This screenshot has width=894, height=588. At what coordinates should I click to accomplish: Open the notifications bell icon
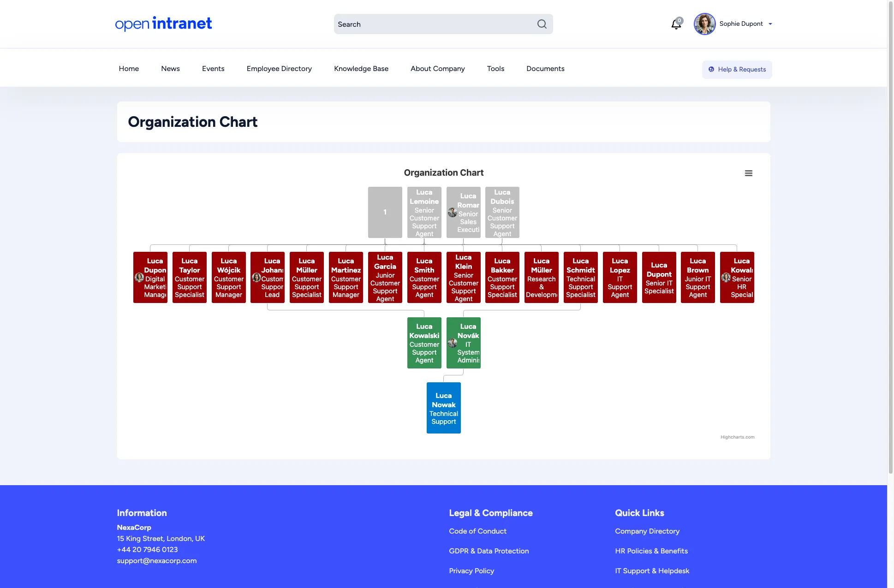coord(676,24)
